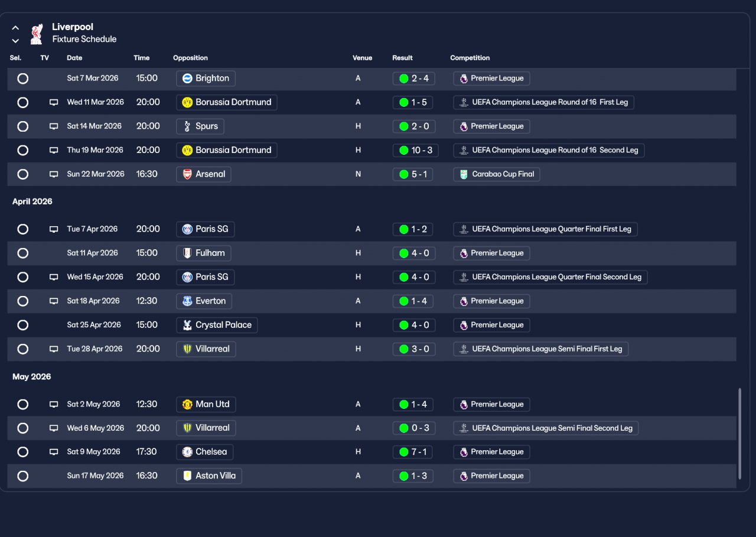The image size is (756, 537).
Task: Click the Fixture Schedule subtitle
Action: (84, 39)
